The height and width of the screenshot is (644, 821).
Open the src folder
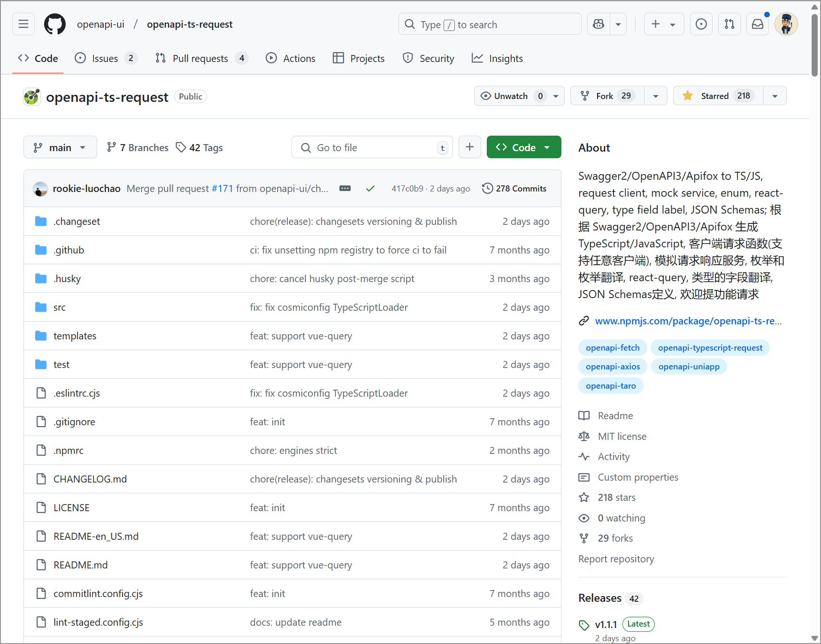click(x=60, y=307)
